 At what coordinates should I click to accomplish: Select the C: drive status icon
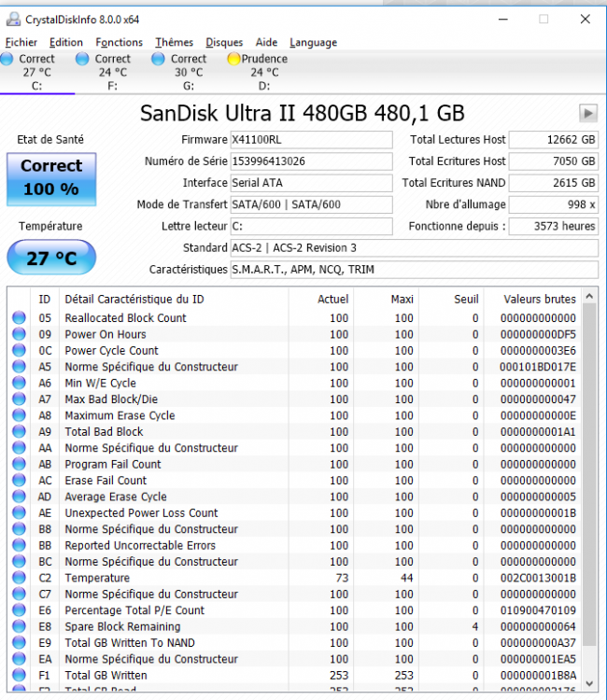pos(8,59)
